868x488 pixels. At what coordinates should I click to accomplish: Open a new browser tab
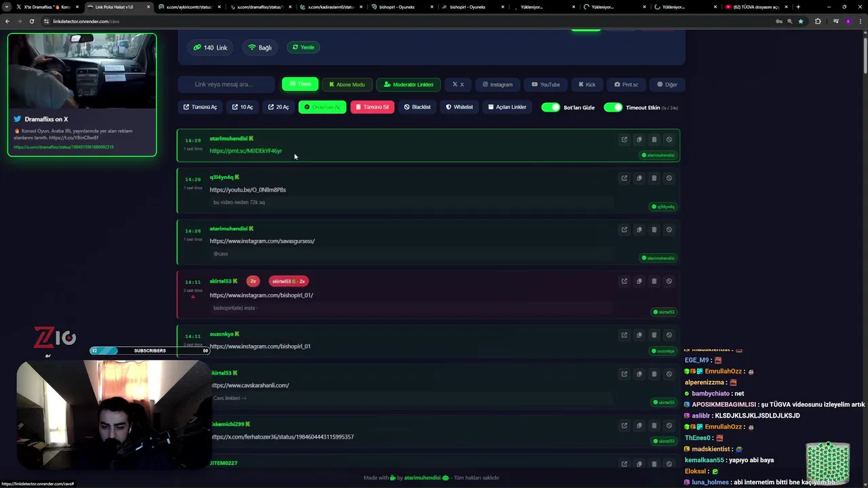tap(798, 7)
